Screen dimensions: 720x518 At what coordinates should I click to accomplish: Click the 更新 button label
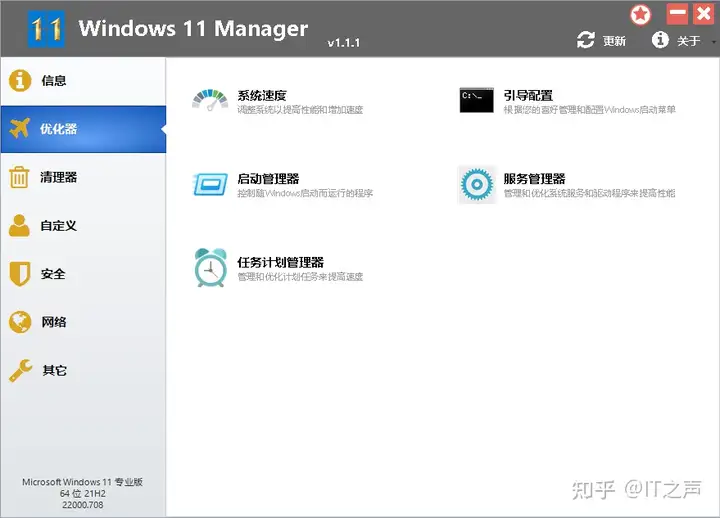(x=614, y=41)
